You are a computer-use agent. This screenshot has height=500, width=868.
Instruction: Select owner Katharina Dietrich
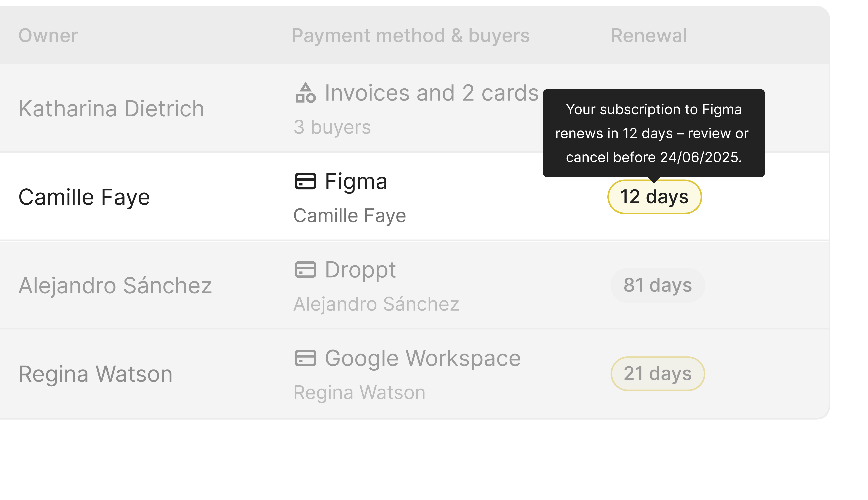tap(111, 108)
